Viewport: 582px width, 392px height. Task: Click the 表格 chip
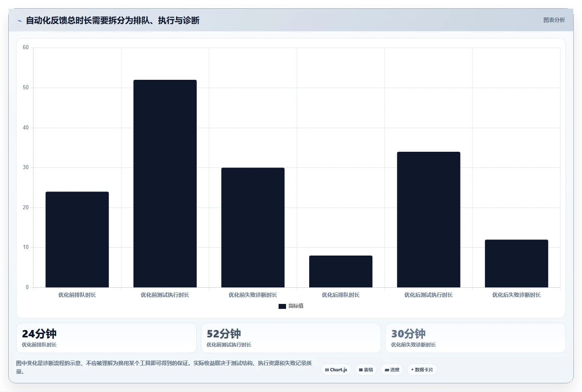click(x=366, y=370)
